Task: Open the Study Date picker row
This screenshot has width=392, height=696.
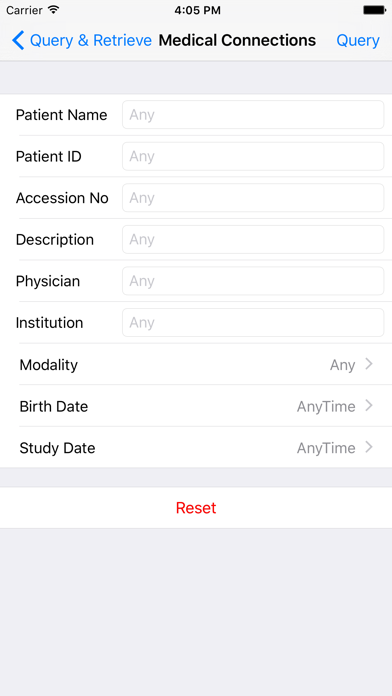Action: [196, 447]
